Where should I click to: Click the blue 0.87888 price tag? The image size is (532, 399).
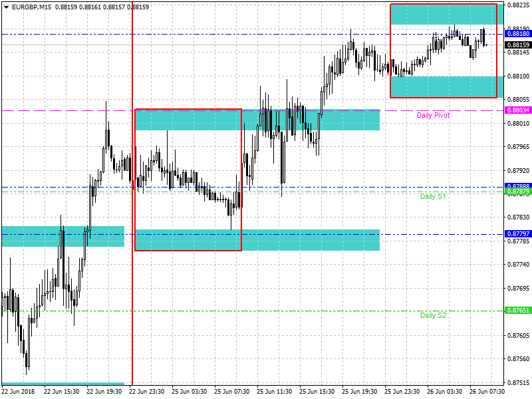(518, 186)
